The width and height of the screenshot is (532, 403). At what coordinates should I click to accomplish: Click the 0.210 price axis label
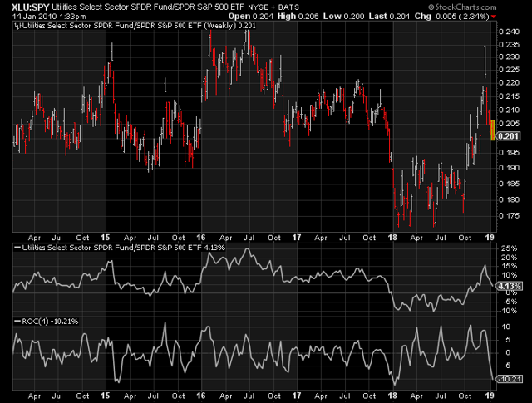click(x=509, y=110)
